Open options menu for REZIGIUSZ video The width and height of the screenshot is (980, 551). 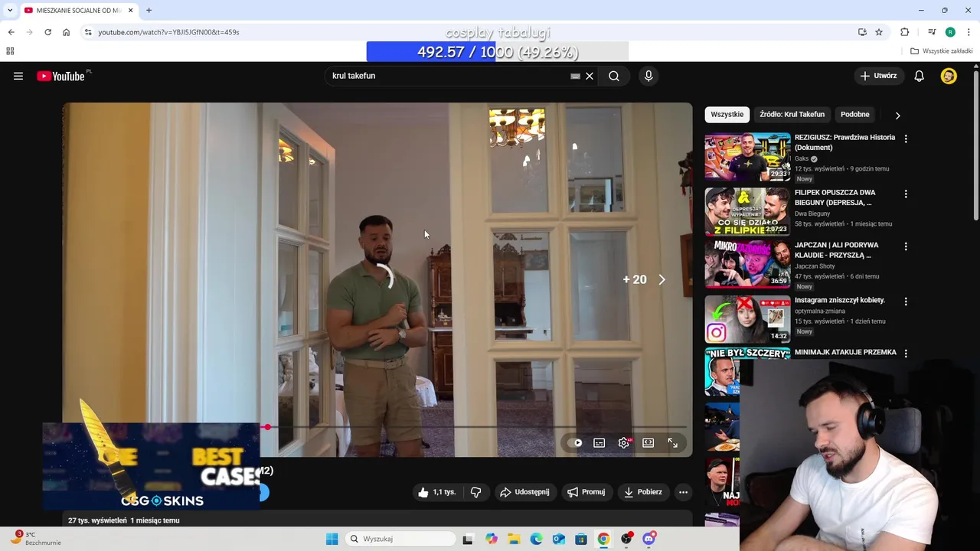[906, 139]
